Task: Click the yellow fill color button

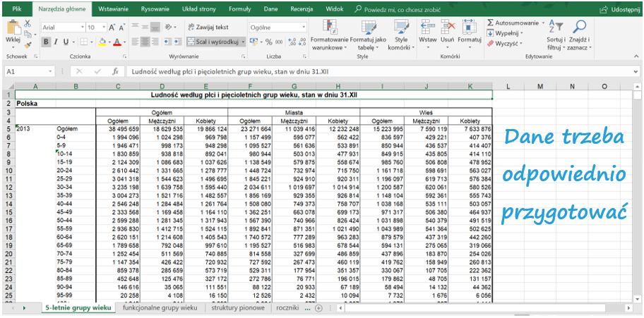Action: tap(102, 42)
